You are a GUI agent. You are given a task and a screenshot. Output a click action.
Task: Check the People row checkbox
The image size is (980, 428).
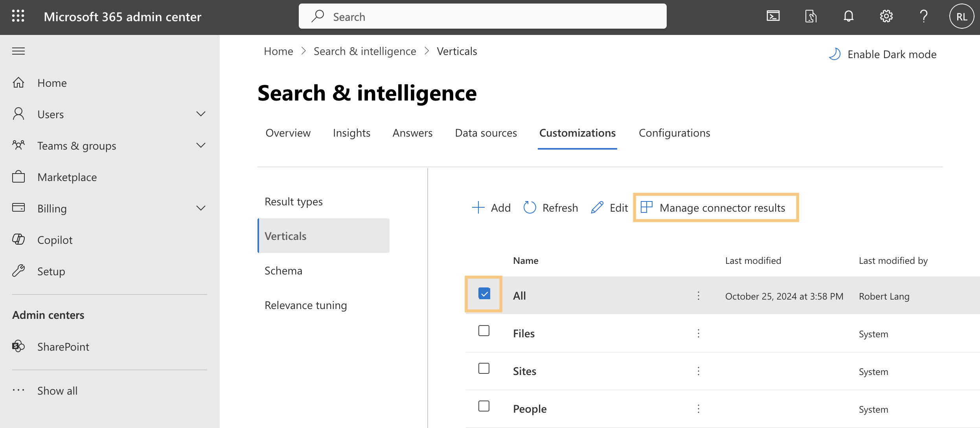(x=484, y=406)
